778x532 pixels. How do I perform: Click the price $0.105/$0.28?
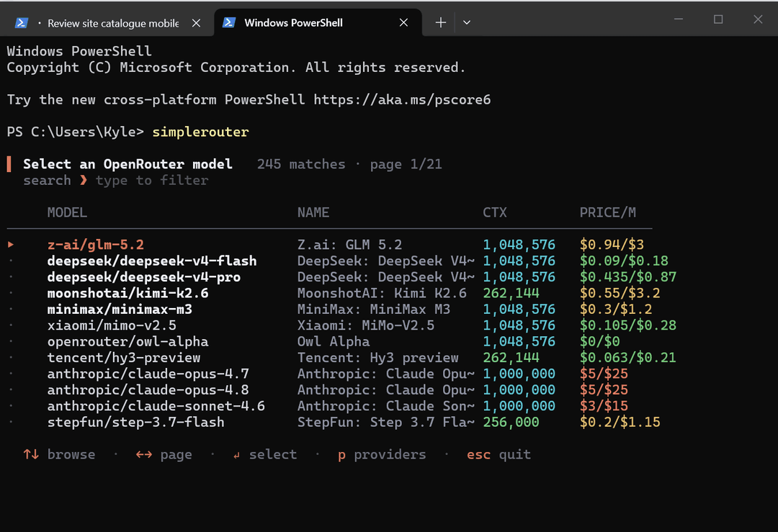(x=628, y=325)
